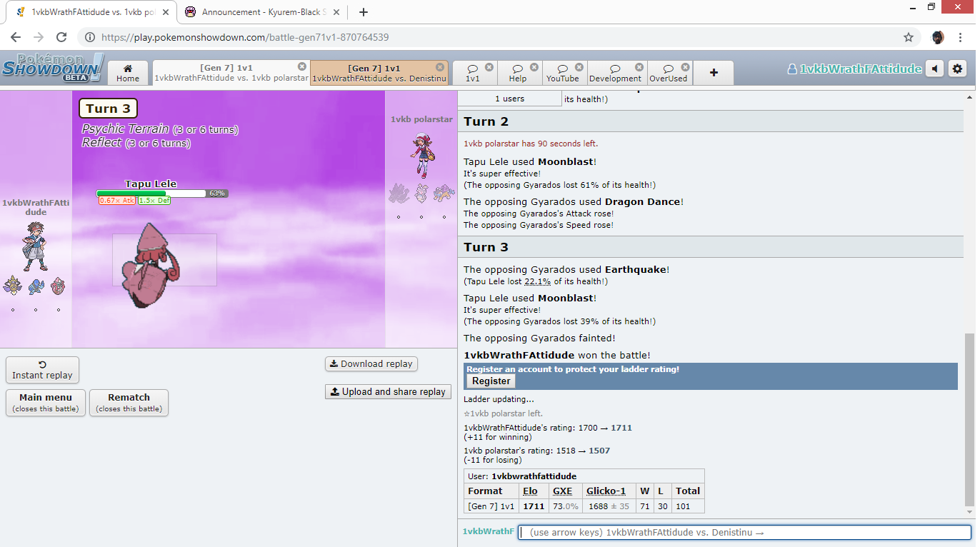Add a new room with the plus button
980x547 pixels.
[714, 73]
